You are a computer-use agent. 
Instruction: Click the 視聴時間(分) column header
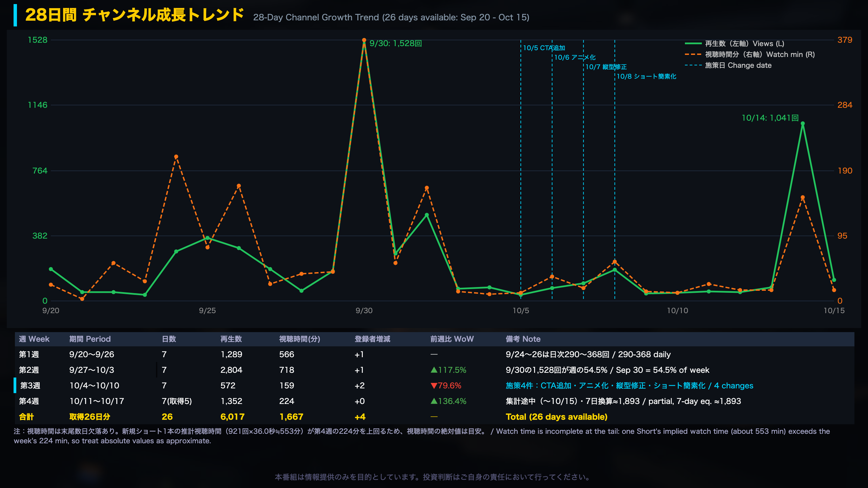(x=299, y=339)
